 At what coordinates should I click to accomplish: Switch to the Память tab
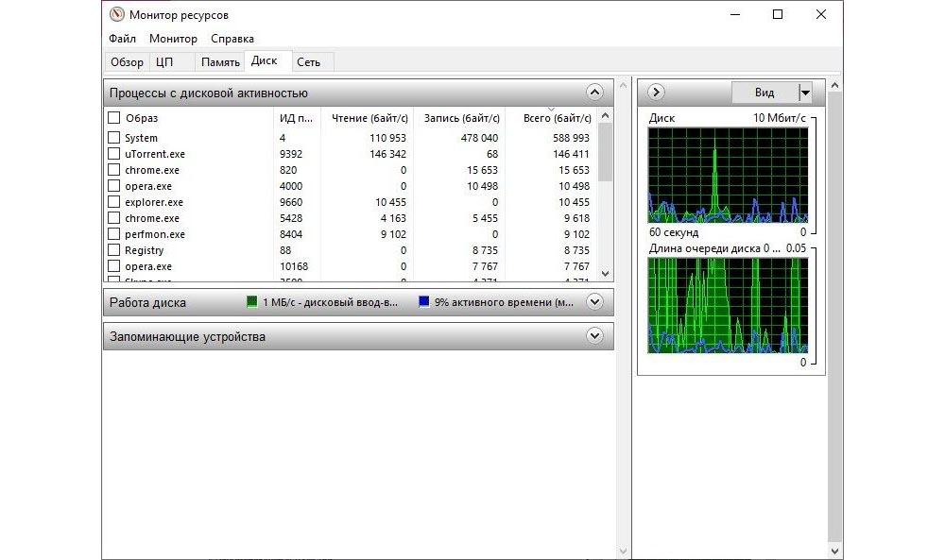coord(220,62)
